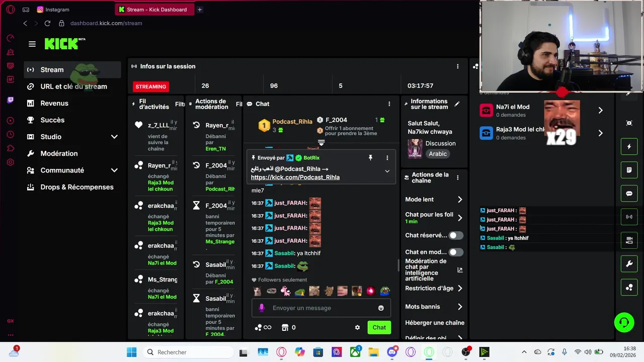Reload the page
The height and width of the screenshot is (362, 644).
[47, 23]
